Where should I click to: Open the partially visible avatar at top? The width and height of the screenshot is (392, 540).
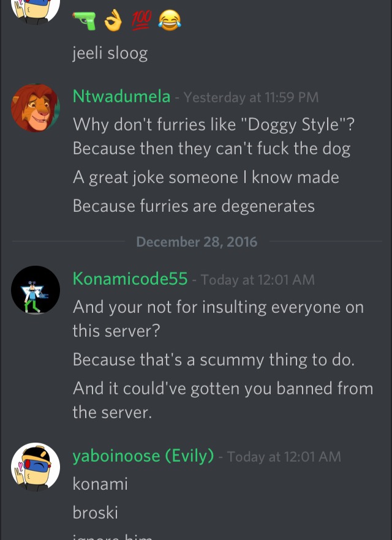[x=36, y=12]
